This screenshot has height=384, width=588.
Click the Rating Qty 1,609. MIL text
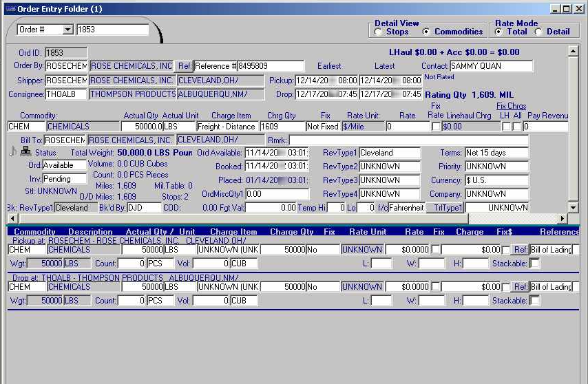469,95
